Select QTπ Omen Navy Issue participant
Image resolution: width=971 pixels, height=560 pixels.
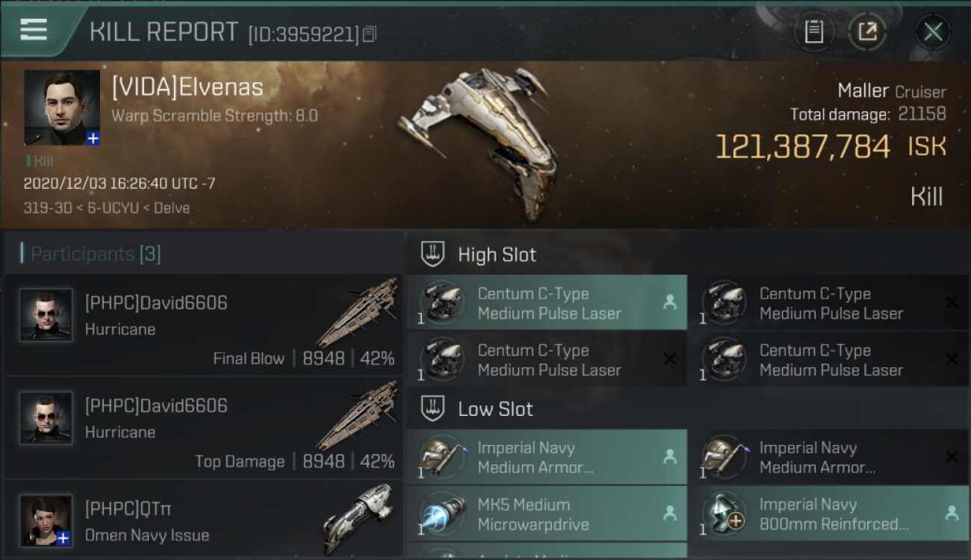pos(203,520)
